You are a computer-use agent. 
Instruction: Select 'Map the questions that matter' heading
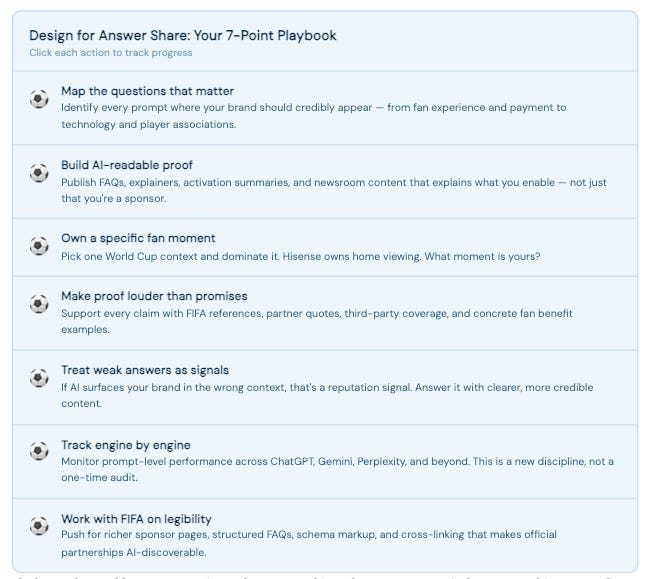click(148, 91)
